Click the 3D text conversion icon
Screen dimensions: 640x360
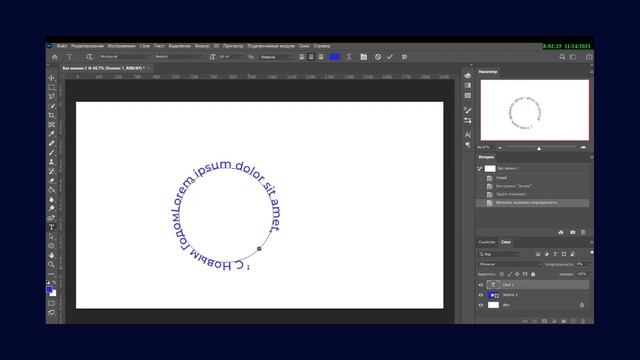click(404, 57)
